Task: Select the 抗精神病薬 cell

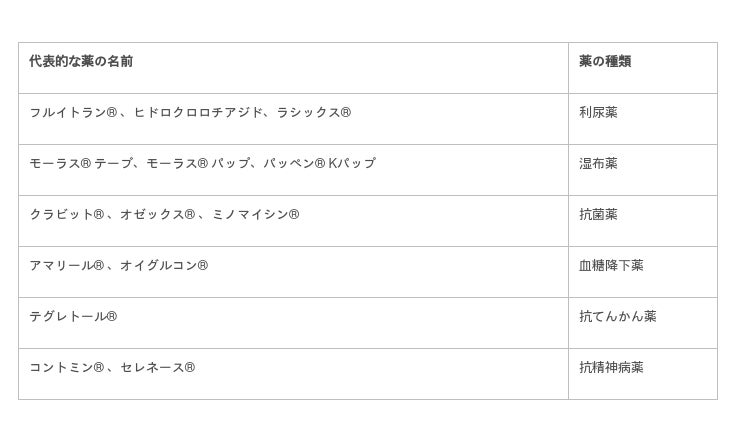Action: click(611, 368)
